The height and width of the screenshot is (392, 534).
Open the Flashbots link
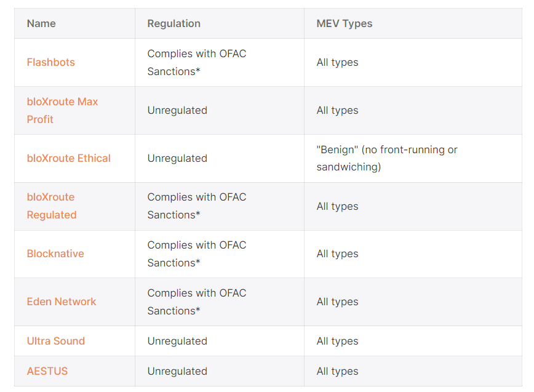pos(50,62)
